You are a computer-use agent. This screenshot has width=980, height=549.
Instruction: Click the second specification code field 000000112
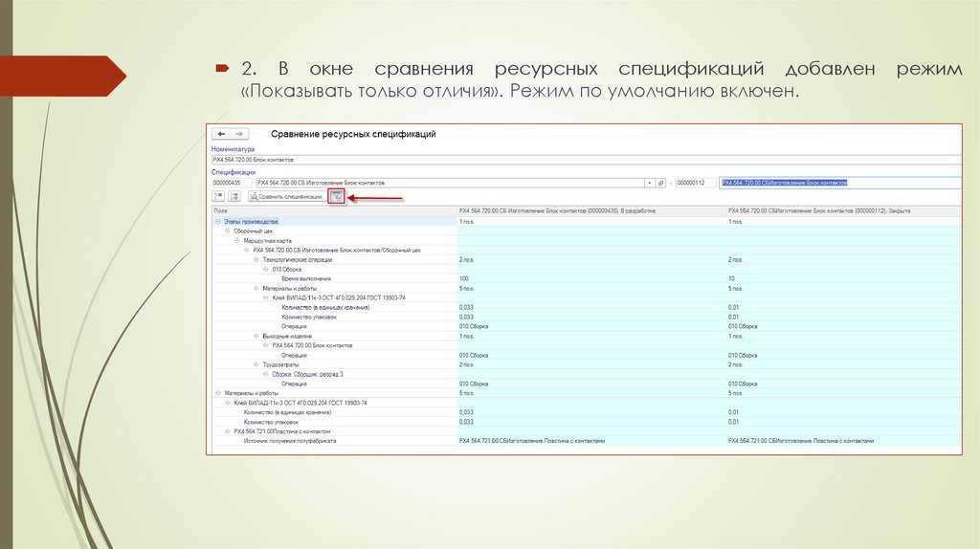pyautogui.click(x=695, y=182)
